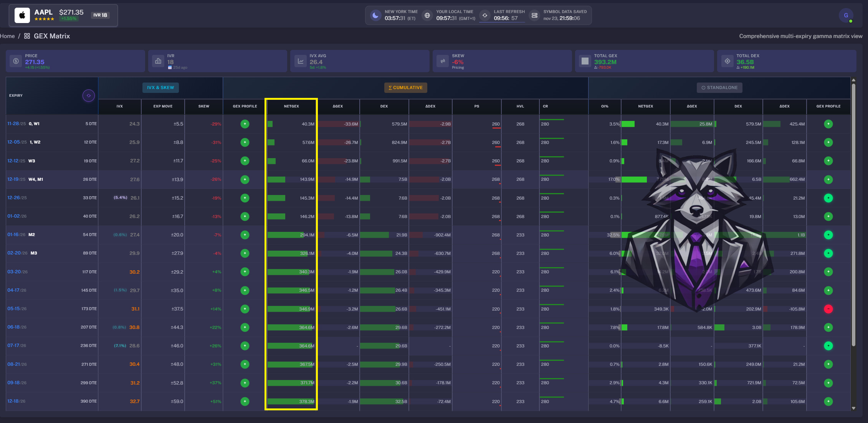Click the last refresh sync icon
This screenshot has height=423, width=868.
point(485,15)
